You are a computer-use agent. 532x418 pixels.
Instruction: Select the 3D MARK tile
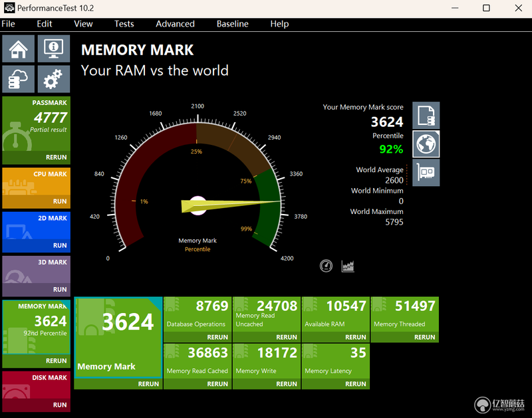tap(37, 270)
